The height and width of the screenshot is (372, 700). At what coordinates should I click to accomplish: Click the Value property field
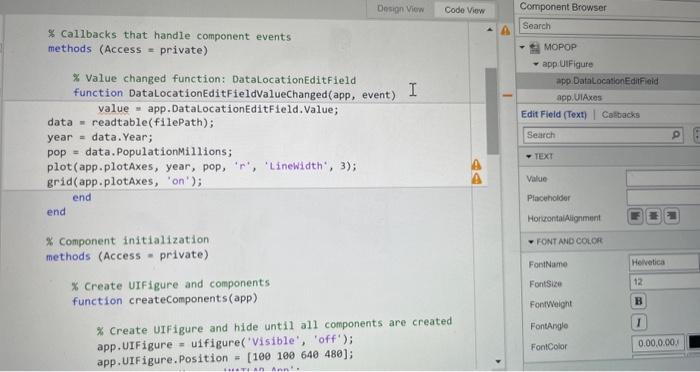point(663,179)
